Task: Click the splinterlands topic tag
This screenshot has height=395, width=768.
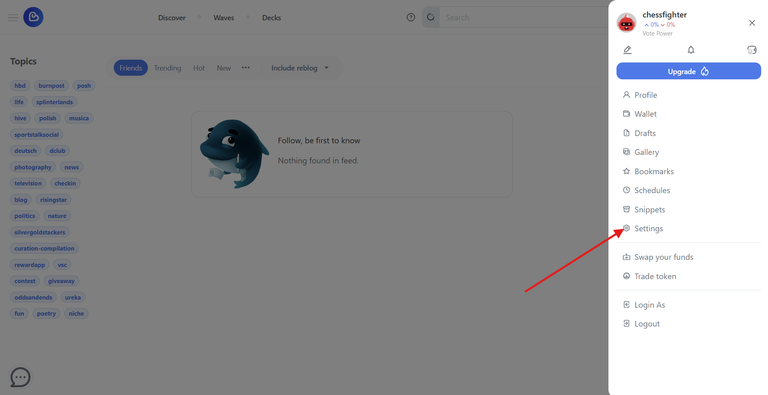Action: click(x=54, y=102)
